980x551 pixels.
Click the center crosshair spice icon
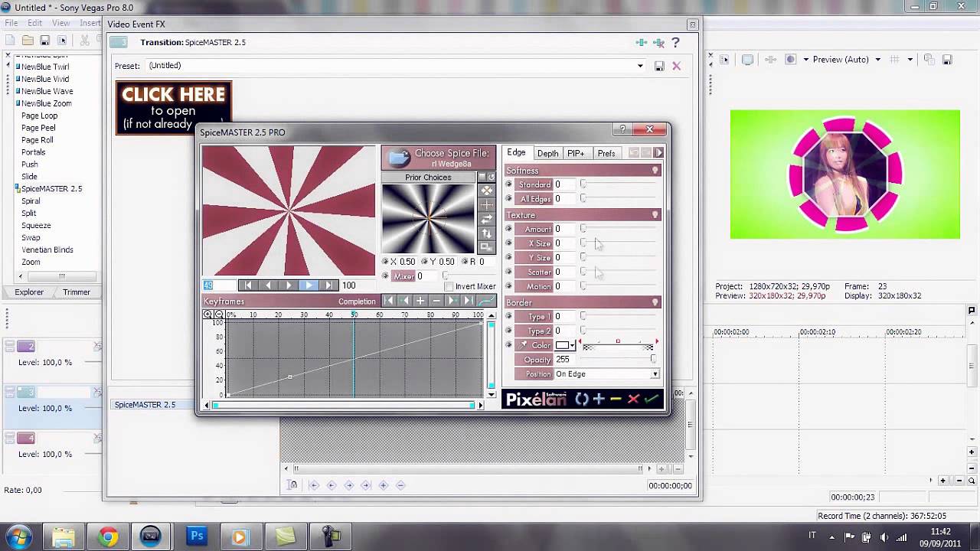(x=486, y=205)
